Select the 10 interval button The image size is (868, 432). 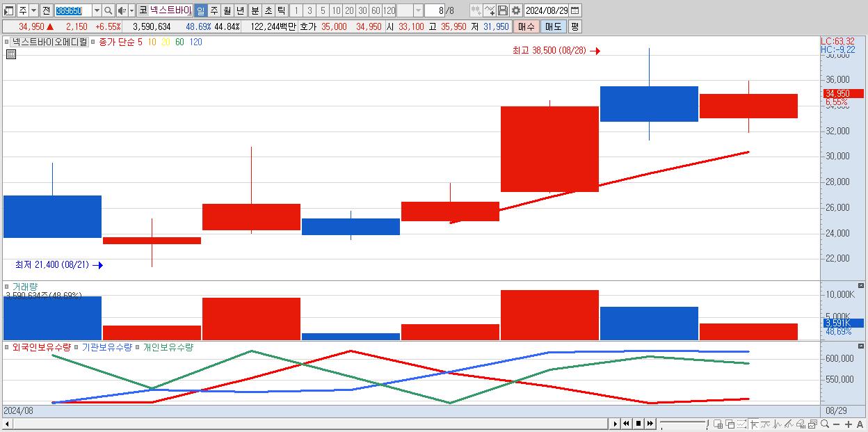(336, 10)
